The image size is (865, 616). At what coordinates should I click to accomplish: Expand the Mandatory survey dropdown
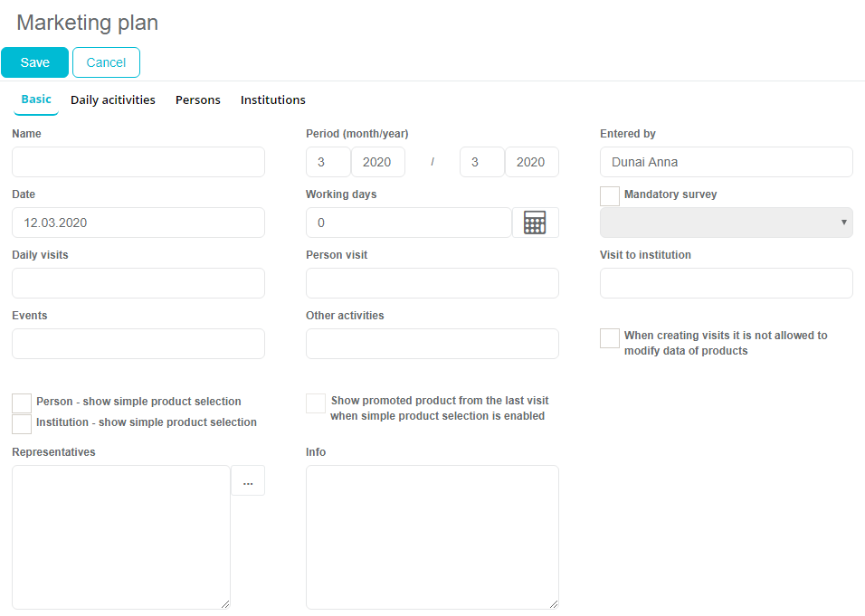[x=726, y=223]
